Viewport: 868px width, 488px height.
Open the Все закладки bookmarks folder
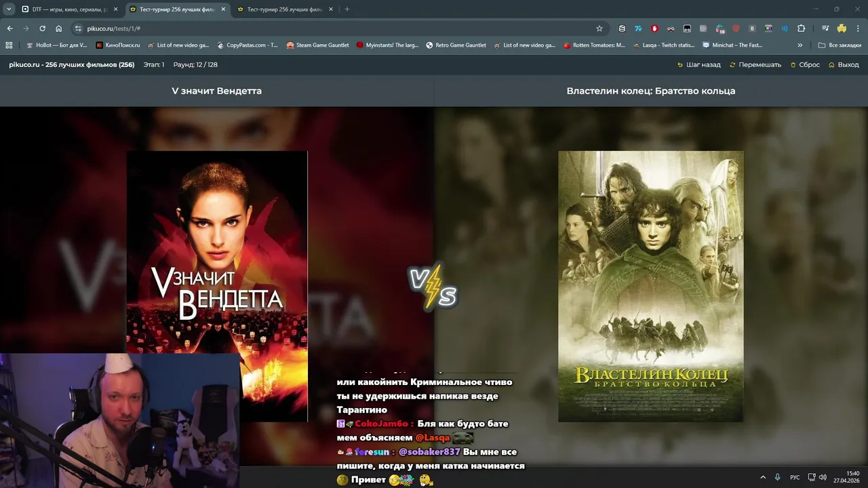click(840, 45)
